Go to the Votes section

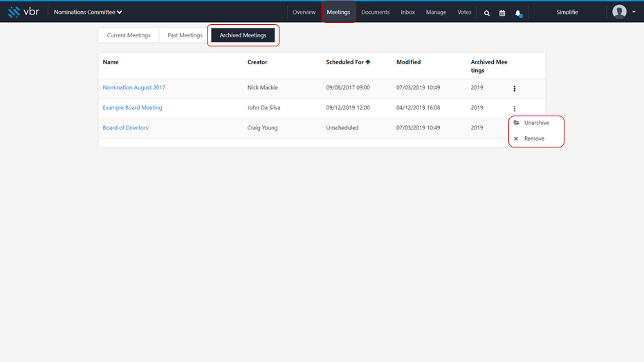pyautogui.click(x=464, y=12)
